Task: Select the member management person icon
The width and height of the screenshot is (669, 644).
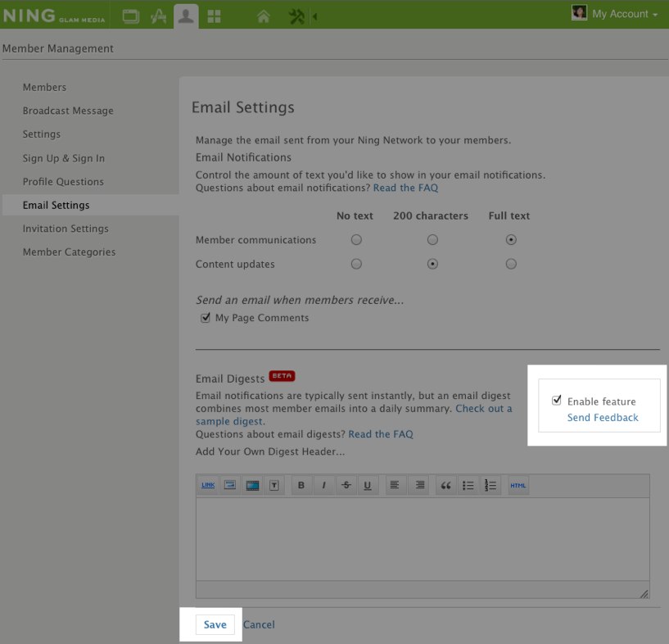Action: tap(186, 16)
